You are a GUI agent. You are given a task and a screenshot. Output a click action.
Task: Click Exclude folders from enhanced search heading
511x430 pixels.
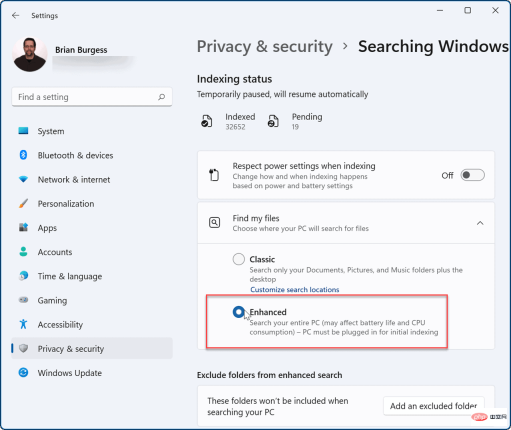(269, 375)
